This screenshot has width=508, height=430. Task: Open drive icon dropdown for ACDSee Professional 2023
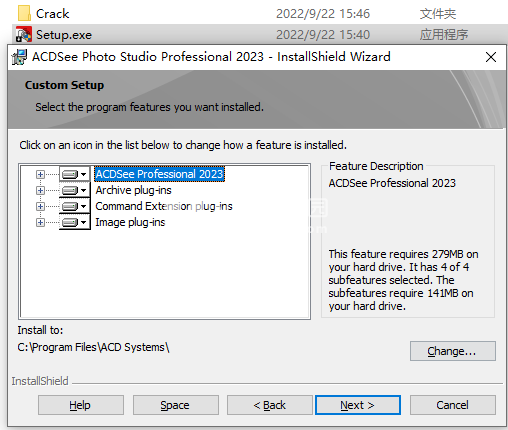(x=75, y=174)
